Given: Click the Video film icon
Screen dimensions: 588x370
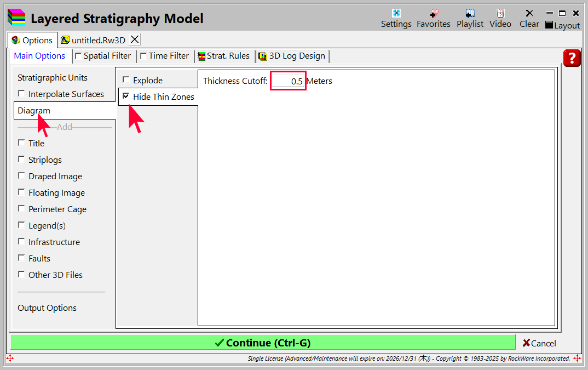Looking at the screenshot, I should point(500,14).
